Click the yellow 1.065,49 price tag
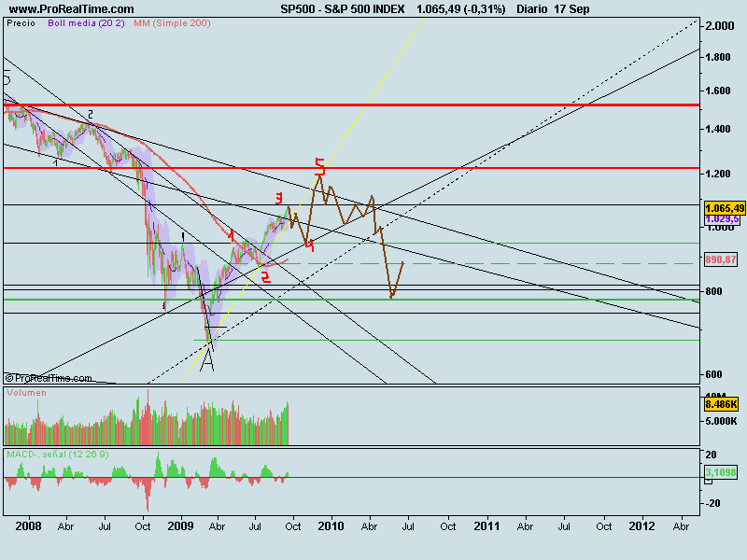This screenshot has height=560, width=747. (x=725, y=208)
